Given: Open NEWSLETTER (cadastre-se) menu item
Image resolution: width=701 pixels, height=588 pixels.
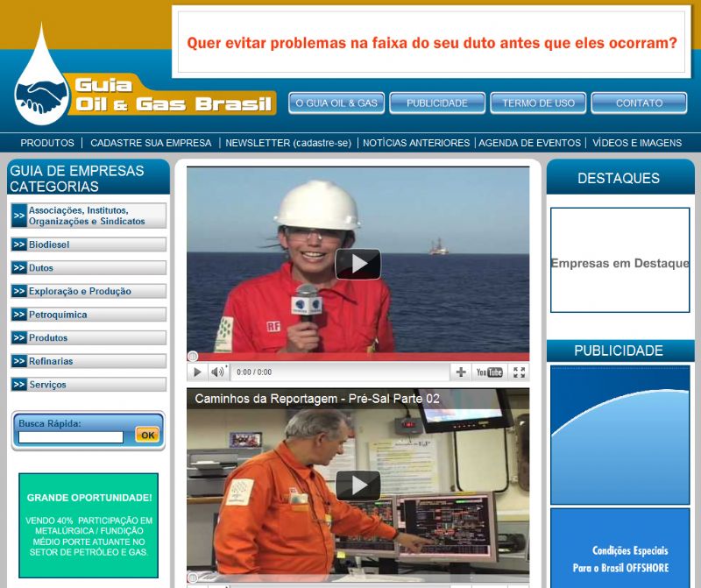Looking at the screenshot, I should click(x=288, y=143).
